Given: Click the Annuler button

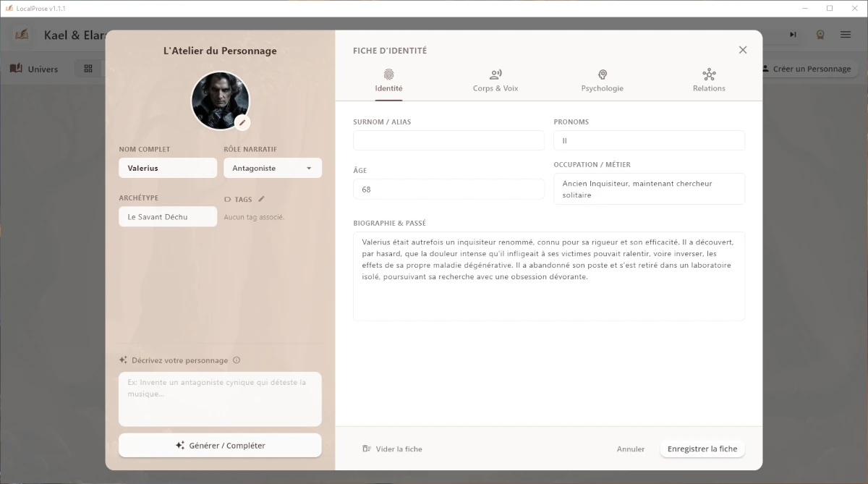Looking at the screenshot, I should coord(630,449).
